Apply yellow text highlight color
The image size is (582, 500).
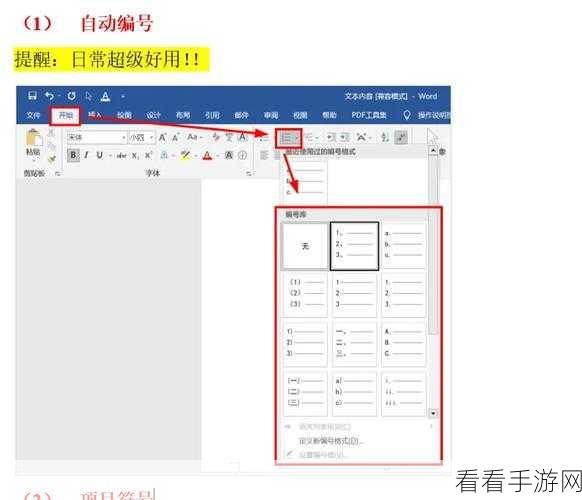point(185,155)
